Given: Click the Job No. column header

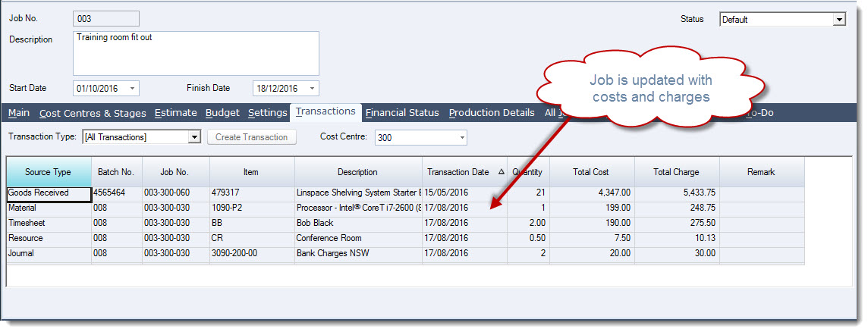Looking at the screenshot, I should point(175,172).
